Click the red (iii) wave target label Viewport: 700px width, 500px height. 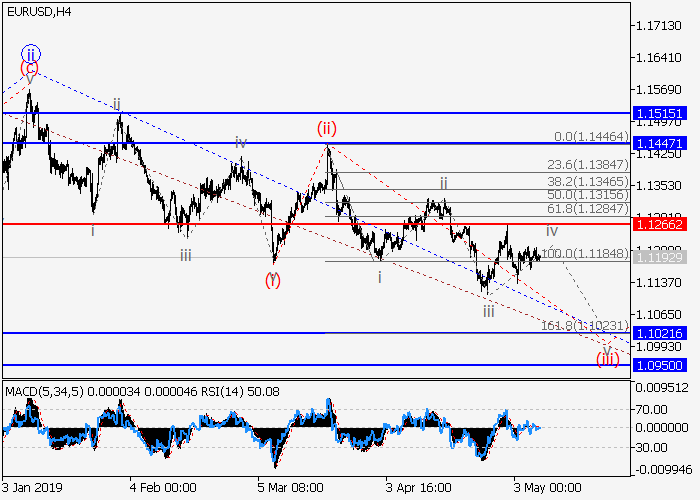[607, 358]
